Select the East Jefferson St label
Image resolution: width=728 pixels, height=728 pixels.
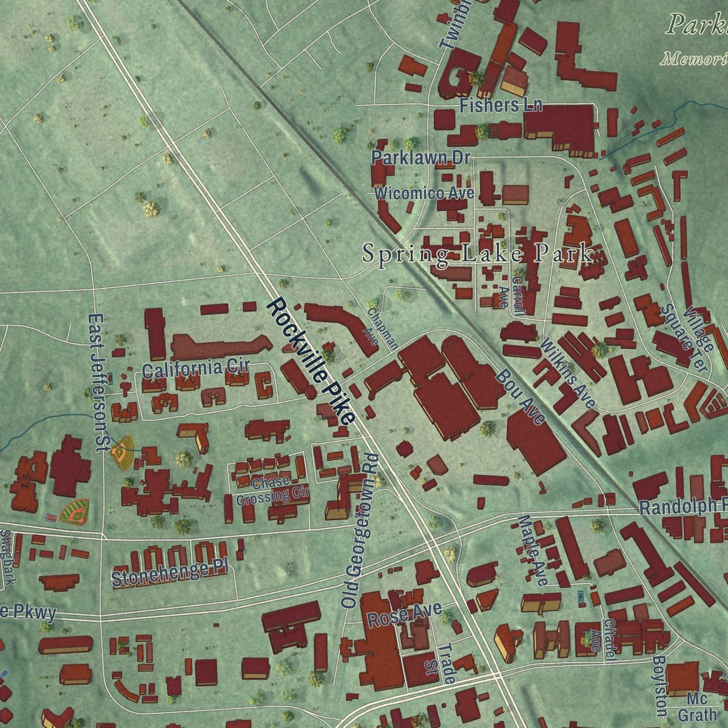(x=98, y=382)
